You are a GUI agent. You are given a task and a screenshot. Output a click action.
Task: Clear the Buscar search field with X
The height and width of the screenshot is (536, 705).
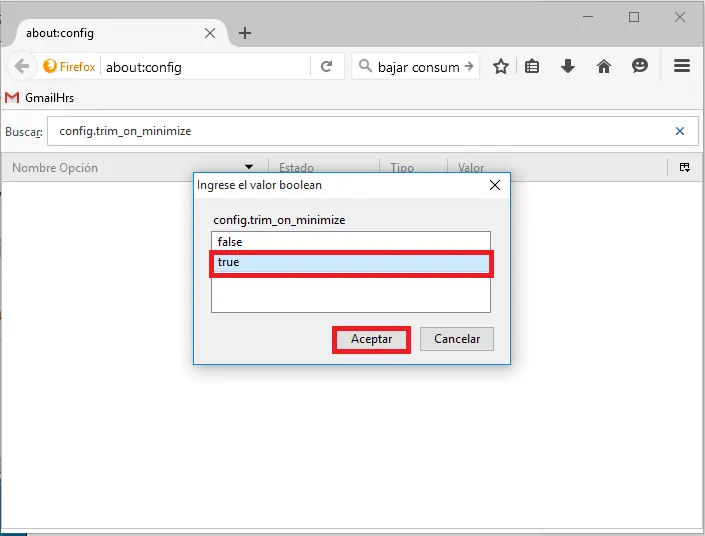tap(679, 131)
